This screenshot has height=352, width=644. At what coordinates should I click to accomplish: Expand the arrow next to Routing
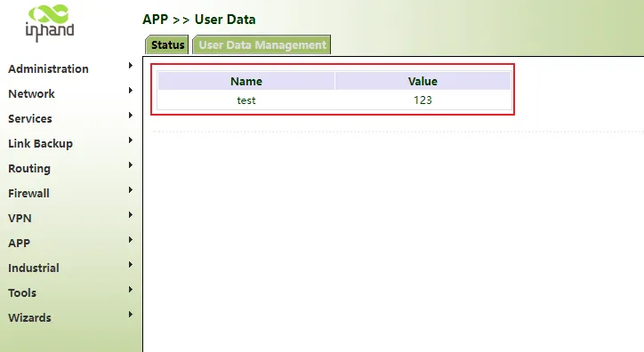[131, 165]
